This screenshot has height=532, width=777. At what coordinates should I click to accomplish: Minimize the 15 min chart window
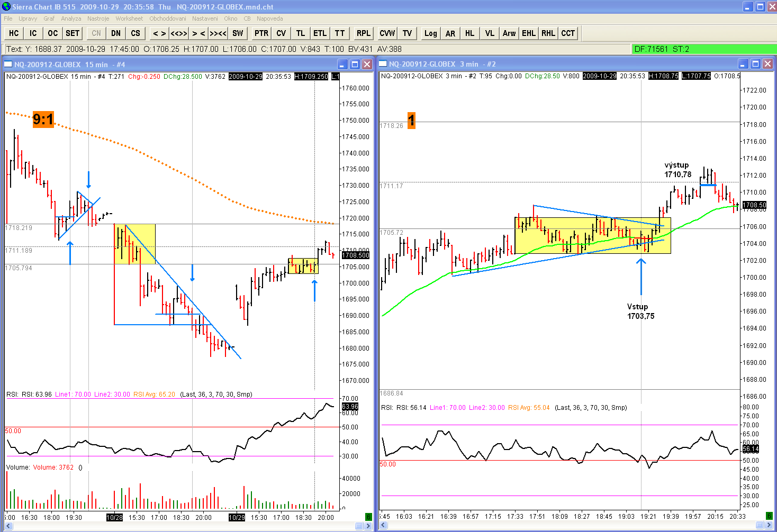342,65
